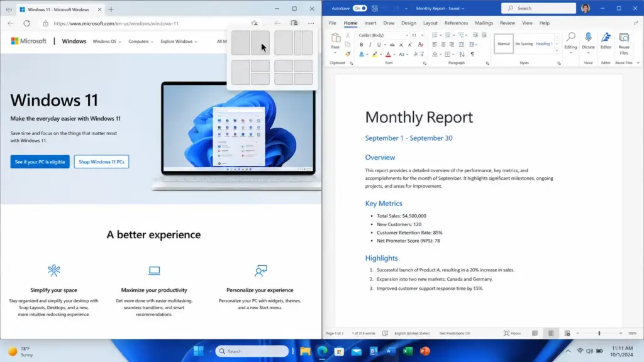Toggle AutoSave switch in Word

point(360,8)
